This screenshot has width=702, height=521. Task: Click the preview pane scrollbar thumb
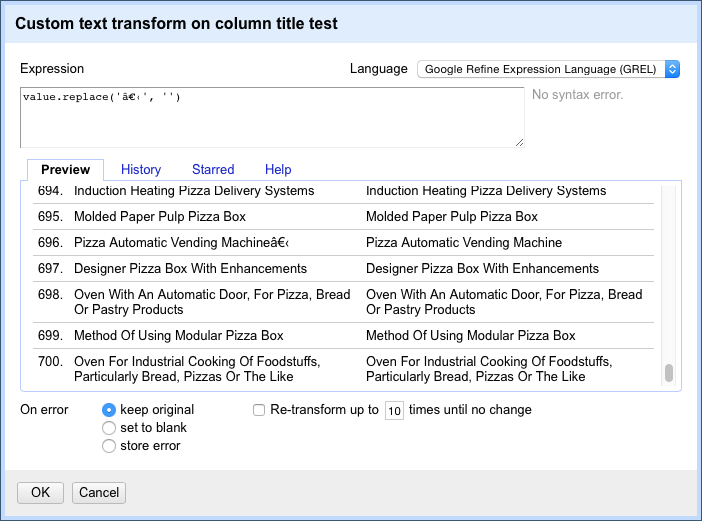pyautogui.click(x=669, y=373)
